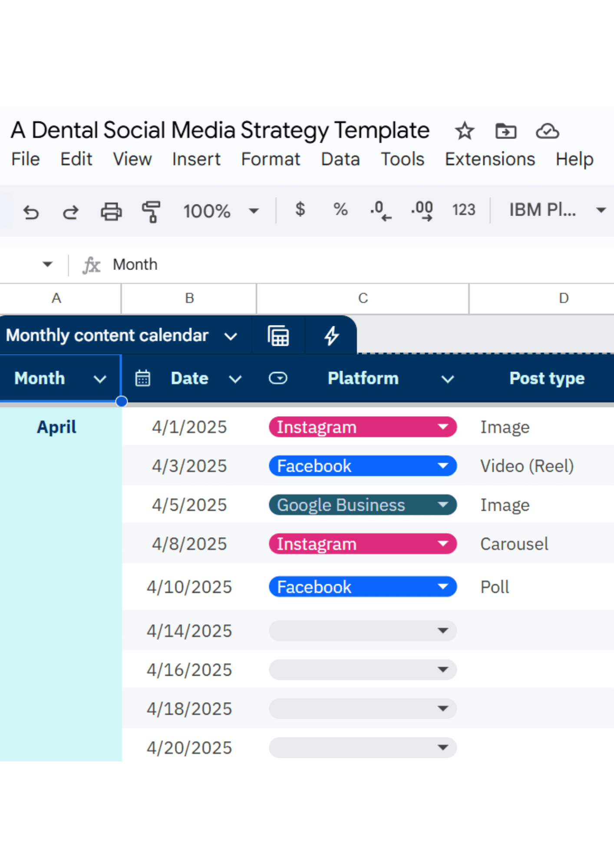
Task: Open the View menu
Action: 132,159
